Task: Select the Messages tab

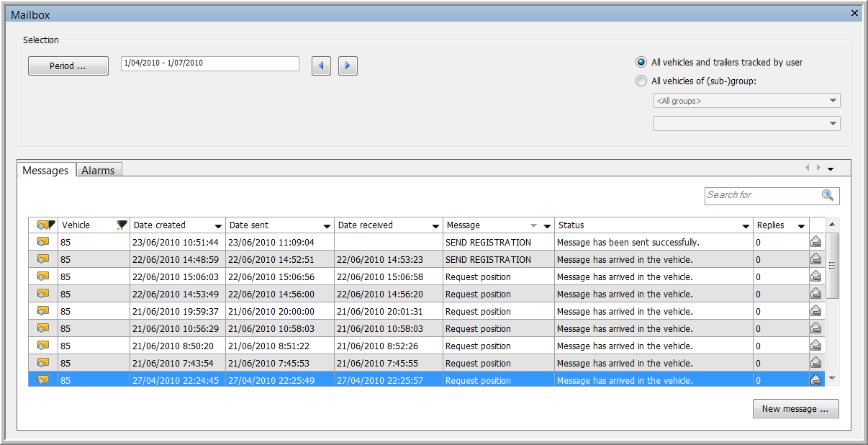Action: pyautogui.click(x=45, y=171)
